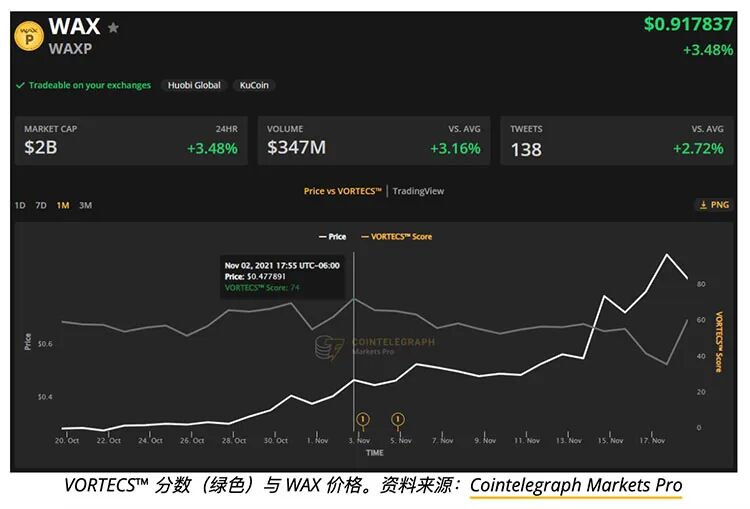The width and height of the screenshot is (750, 509).
Task: Click the Market Cap $2B value
Action: (41, 147)
